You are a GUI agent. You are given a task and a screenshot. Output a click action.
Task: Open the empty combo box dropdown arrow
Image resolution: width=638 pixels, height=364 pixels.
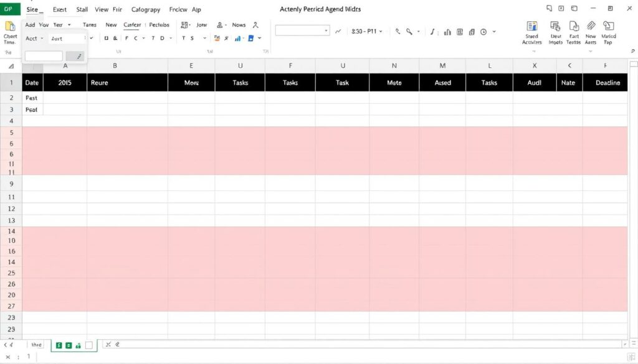pyautogui.click(x=326, y=30)
